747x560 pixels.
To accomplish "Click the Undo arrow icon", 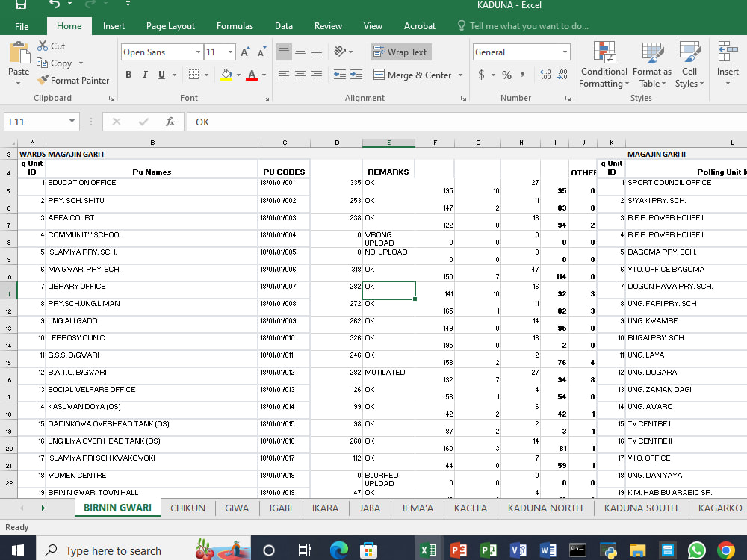I will [55, 4].
